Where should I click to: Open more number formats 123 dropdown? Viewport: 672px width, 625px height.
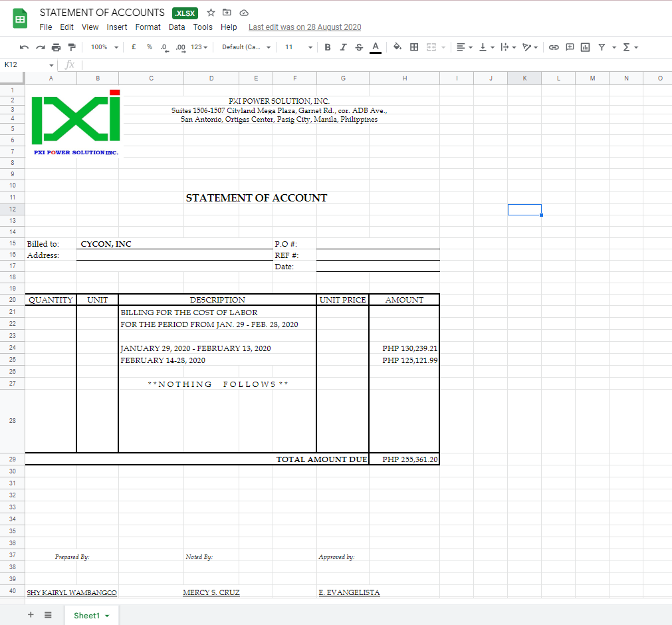199,47
